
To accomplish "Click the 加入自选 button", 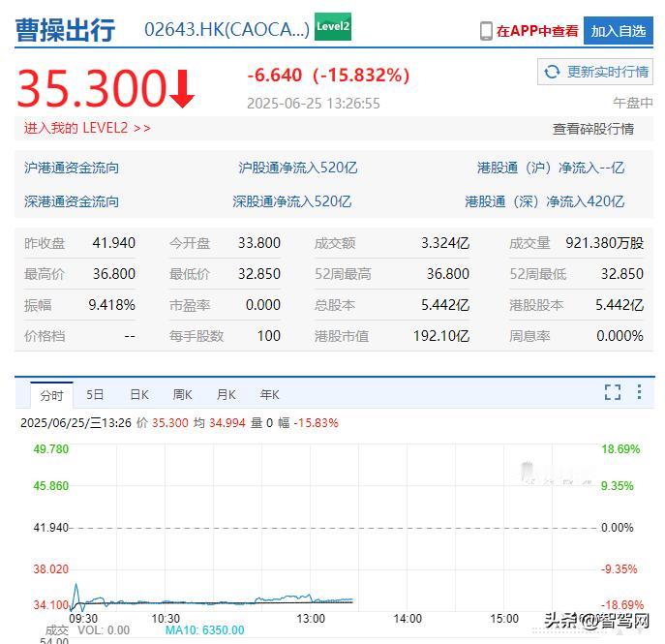I will [619, 31].
